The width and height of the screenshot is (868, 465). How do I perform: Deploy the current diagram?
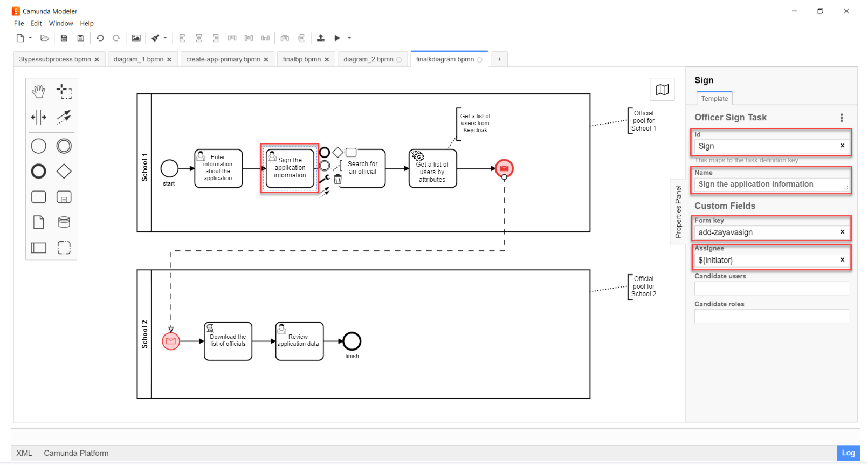[321, 38]
